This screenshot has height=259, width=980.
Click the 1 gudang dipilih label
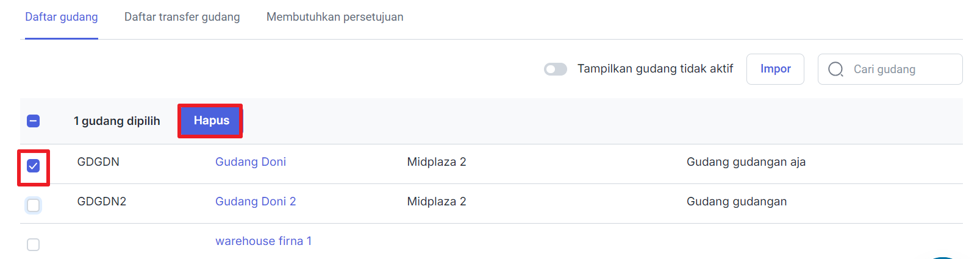[x=117, y=121]
